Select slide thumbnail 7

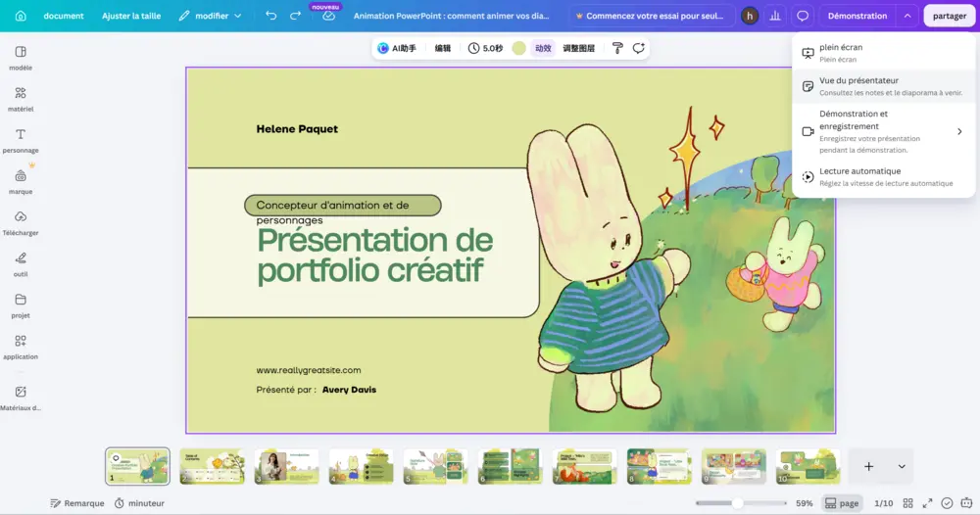pyautogui.click(x=584, y=466)
